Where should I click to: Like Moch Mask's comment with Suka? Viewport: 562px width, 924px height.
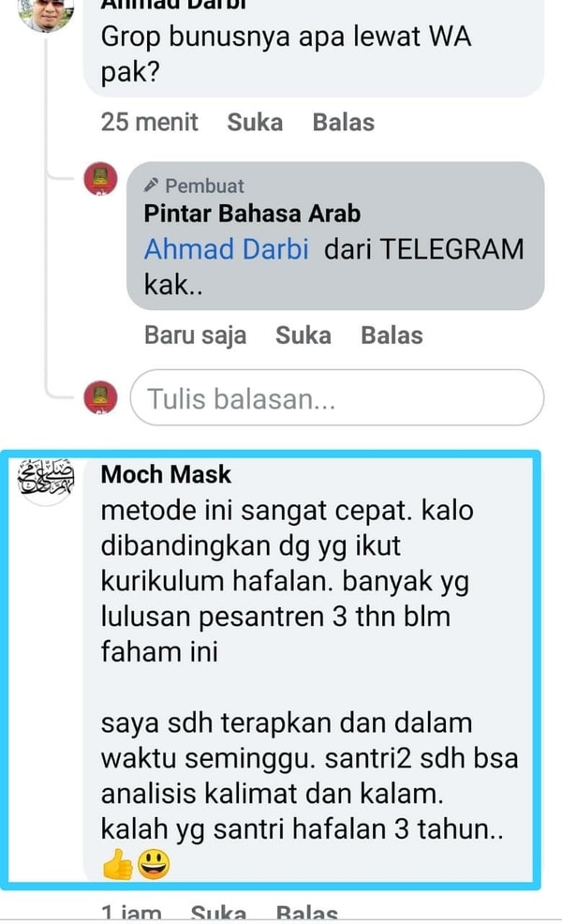pos(218,912)
